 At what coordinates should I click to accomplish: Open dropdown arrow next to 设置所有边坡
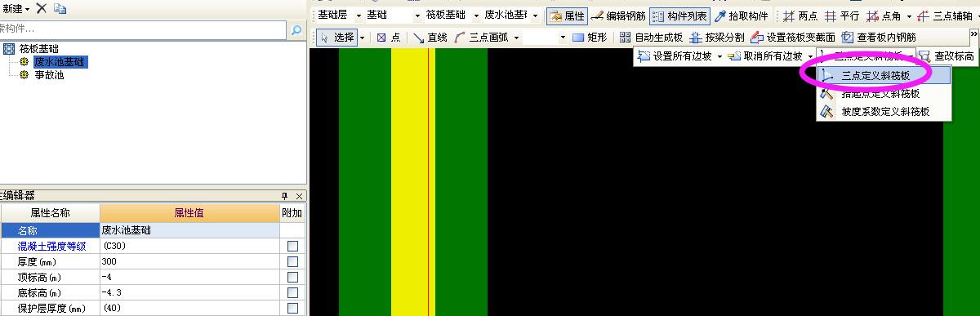point(719,56)
